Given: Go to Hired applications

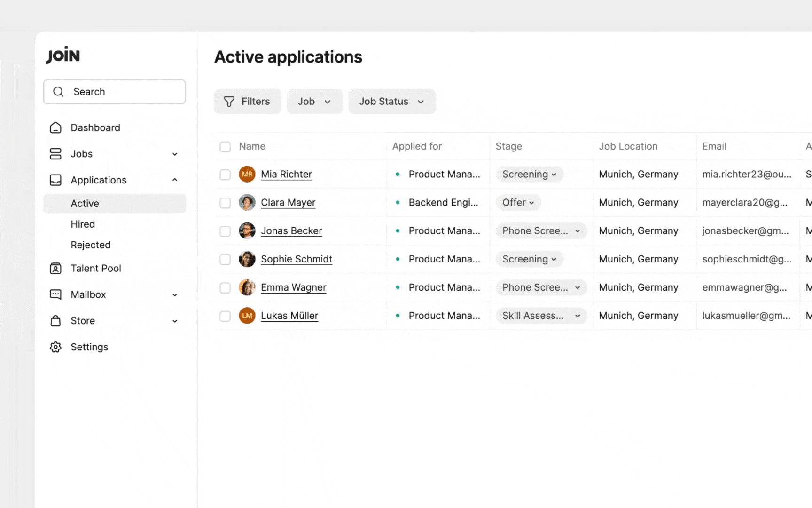Looking at the screenshot, I should point(83,224).
